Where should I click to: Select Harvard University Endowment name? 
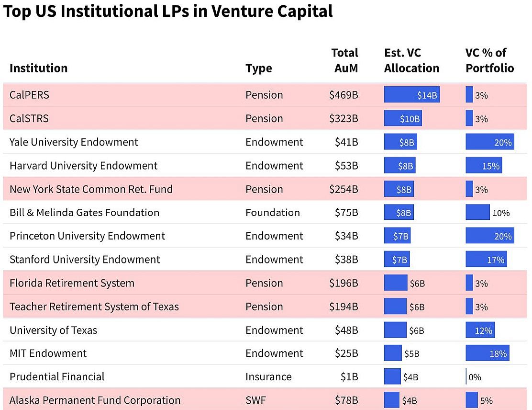[x=83, y=166]
